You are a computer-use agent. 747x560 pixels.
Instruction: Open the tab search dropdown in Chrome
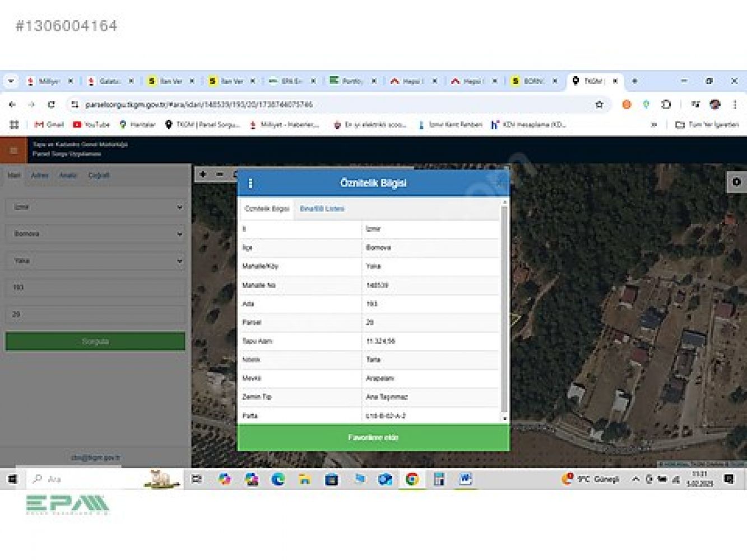coord(11,81)
